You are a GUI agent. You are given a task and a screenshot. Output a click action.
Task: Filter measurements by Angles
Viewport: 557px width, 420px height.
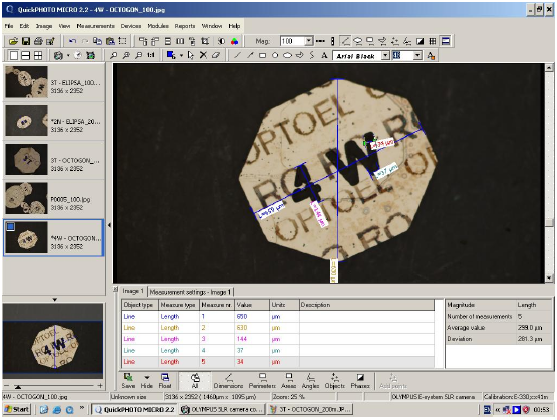310,381
